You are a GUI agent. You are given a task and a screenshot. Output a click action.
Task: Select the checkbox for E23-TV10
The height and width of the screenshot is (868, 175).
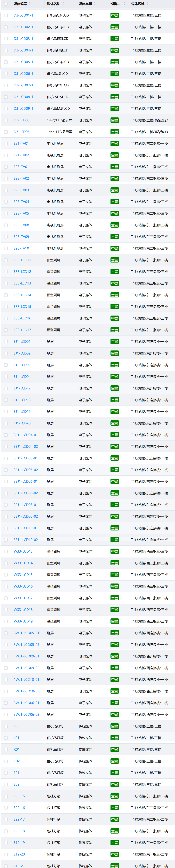click(6, 248)
